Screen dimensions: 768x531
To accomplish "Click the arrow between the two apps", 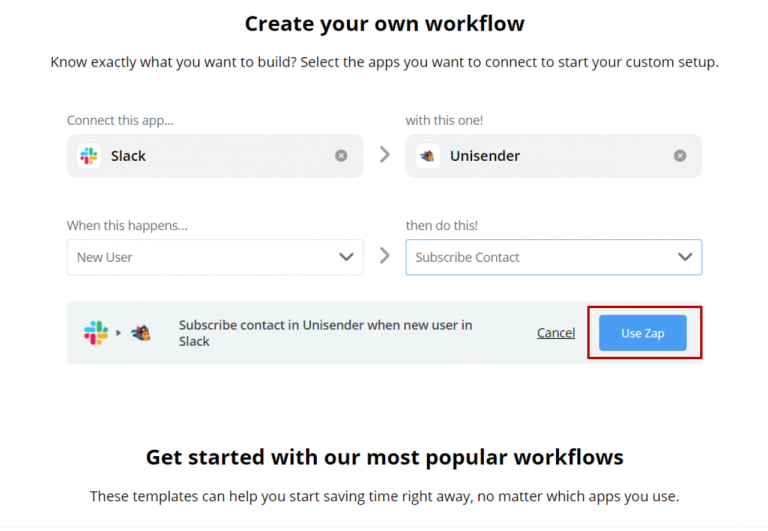I will point(385,155).
